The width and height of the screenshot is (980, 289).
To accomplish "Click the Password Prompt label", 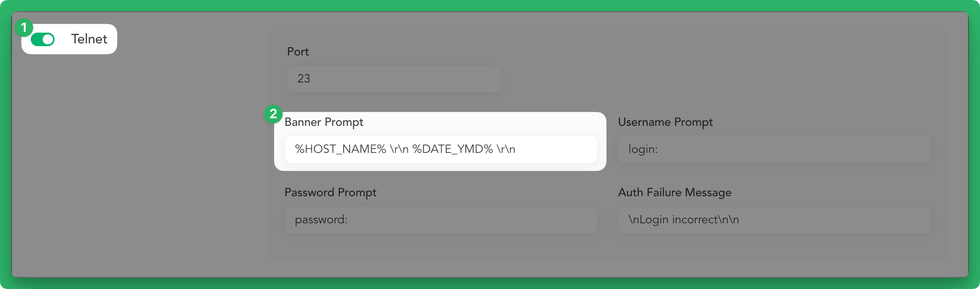I will click(x=331, y=193).
